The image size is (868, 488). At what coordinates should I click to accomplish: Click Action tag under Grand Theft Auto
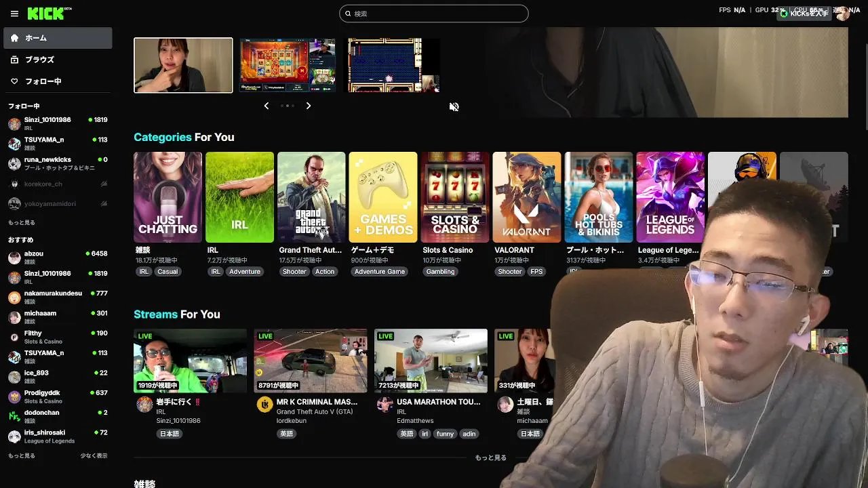click(325, 272)
